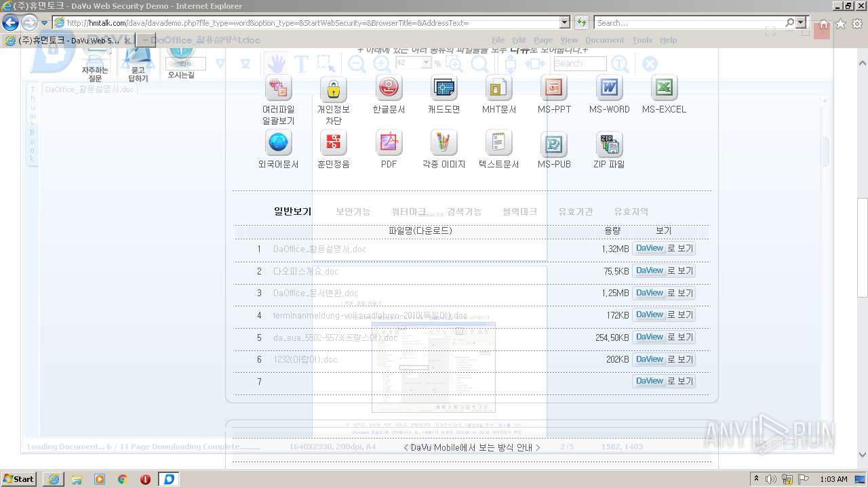Click the viewer zoom out magnifier
The width and height of the screenshot is (868, 488).
click(357, 64)
